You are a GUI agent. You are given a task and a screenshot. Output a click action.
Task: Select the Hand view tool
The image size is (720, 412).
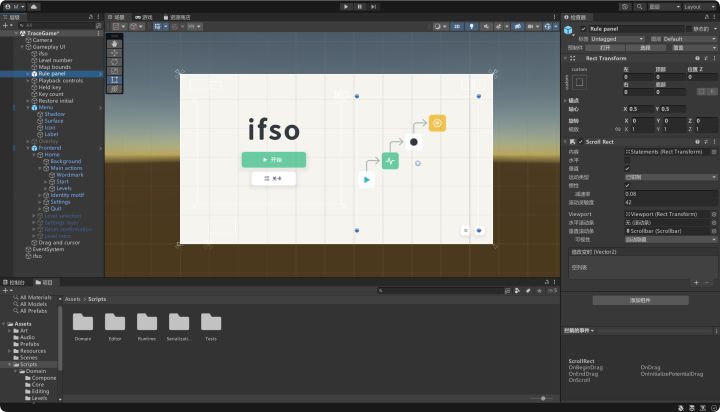pos(114,44)
